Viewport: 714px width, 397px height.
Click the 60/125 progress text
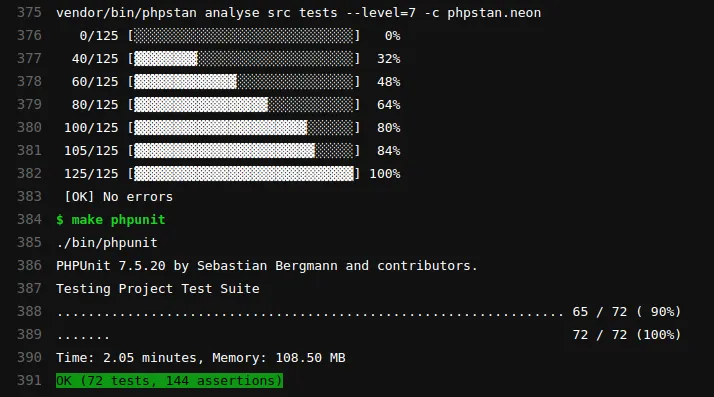[95, 81]
